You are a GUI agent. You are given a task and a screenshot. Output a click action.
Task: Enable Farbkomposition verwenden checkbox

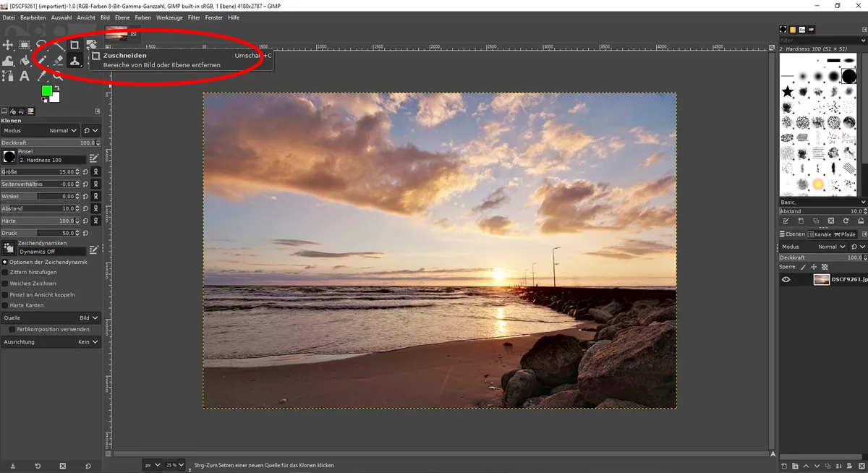(12, 329)
